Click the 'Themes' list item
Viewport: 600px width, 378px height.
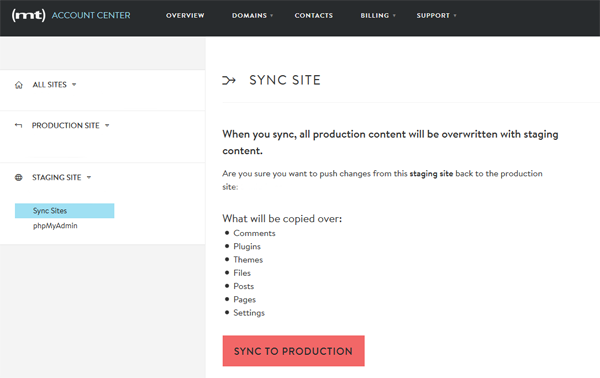tap(248, 260)
